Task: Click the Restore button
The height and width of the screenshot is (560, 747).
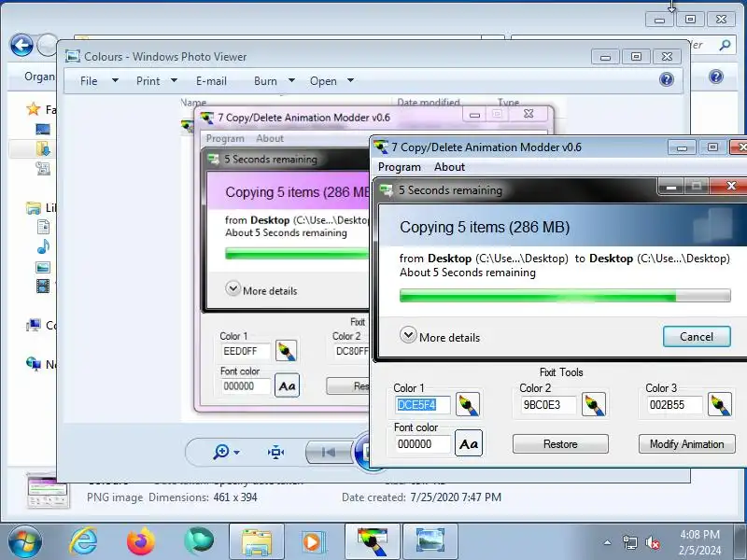Action: pos(560,444)
